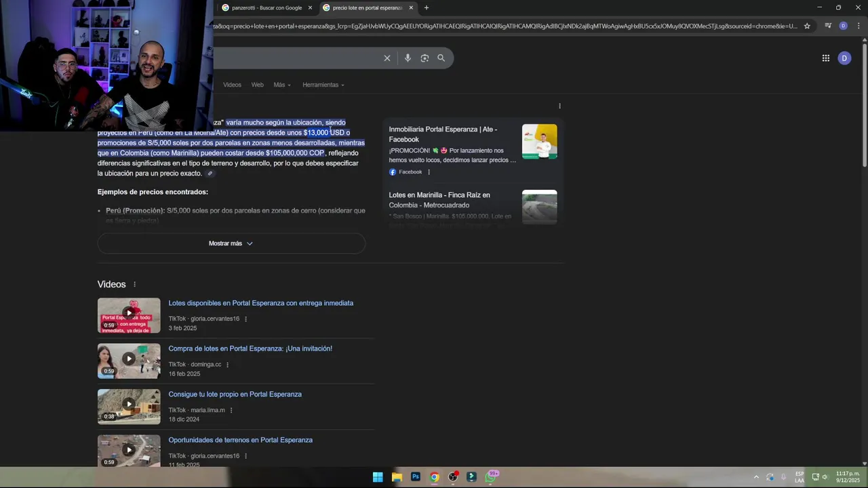Open more options for Facebook source

tap(429, 172)
